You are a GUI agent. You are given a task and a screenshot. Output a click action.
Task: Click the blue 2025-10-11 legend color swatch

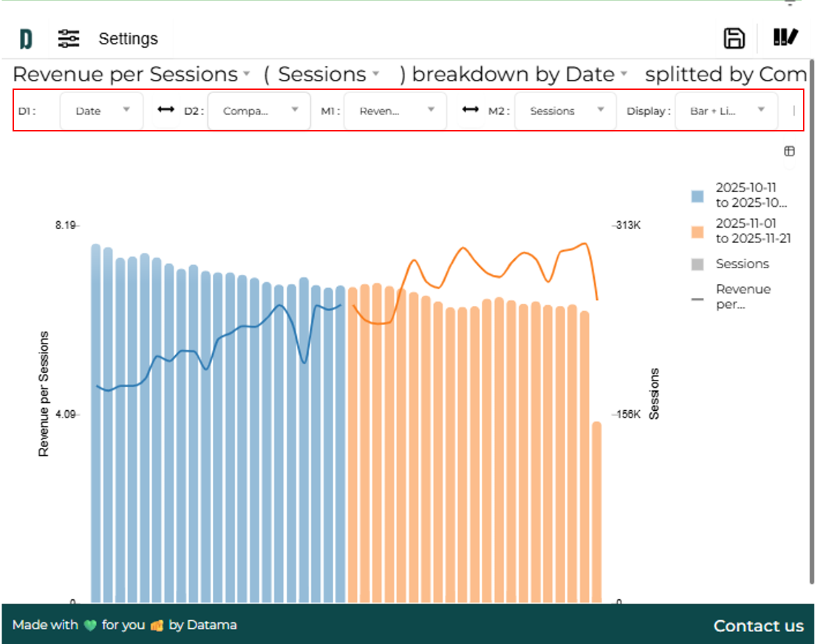coord(697,196)
